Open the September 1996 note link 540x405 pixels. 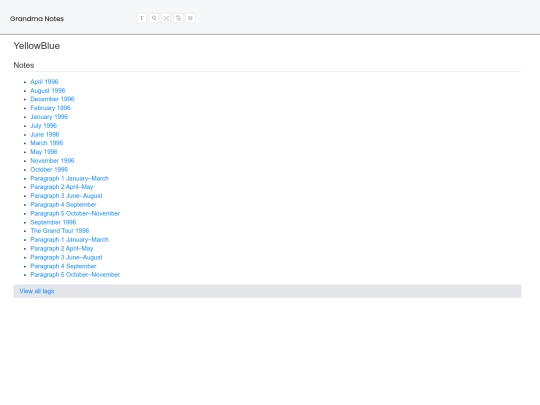coord(53,222)
